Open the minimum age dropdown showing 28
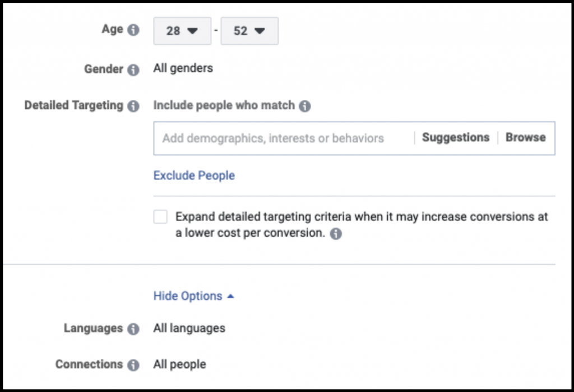This screenshot has height=392, width=574. click(182, 31)
